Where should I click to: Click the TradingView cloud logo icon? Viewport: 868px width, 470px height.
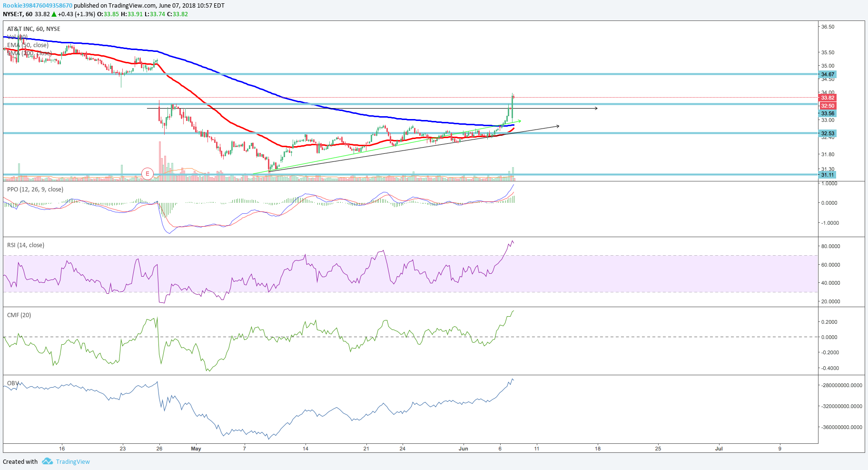click(47, 461)
